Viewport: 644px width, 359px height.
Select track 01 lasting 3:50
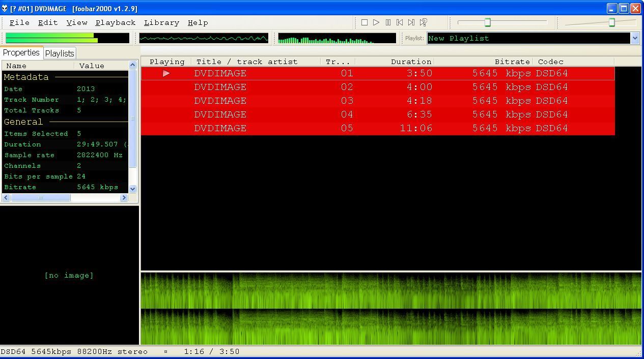coord(378,73)
